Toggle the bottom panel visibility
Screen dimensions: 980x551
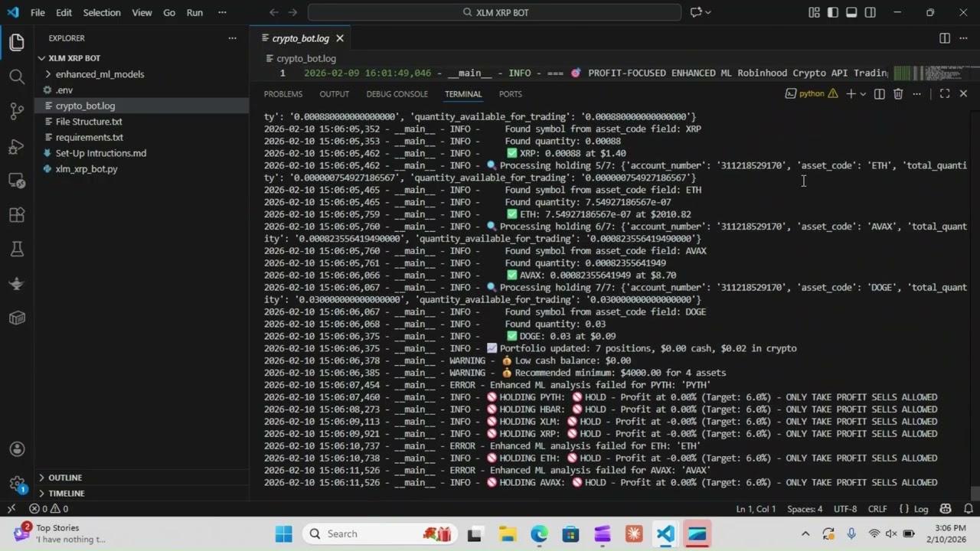(851, 12)
